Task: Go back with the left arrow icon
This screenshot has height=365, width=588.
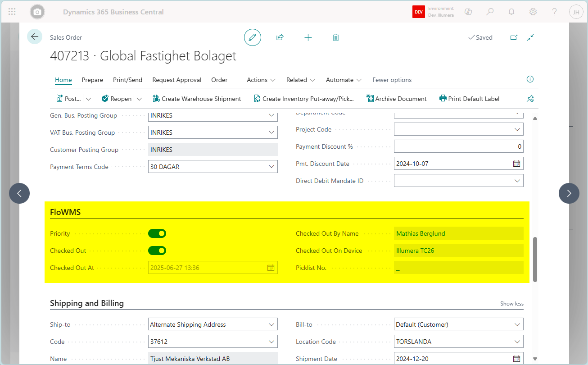Action: pyautogui.click(x=35, y=36)
